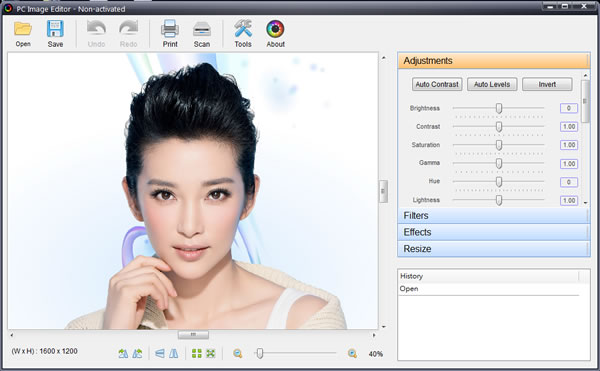Start a Scan from the toolbar
Screen dimensions: 600x371
[202, 34]
